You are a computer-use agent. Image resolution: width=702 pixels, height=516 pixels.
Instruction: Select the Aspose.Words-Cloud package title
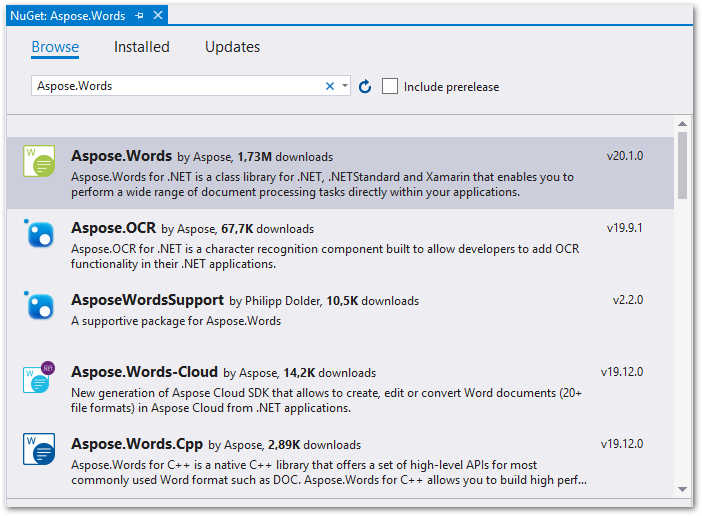pyautogui.click(x=143, y=372)
